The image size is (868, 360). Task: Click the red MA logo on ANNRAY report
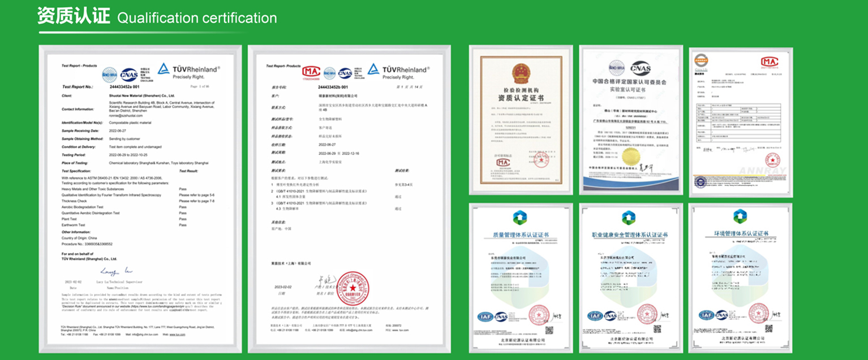[x=769, y=62]
